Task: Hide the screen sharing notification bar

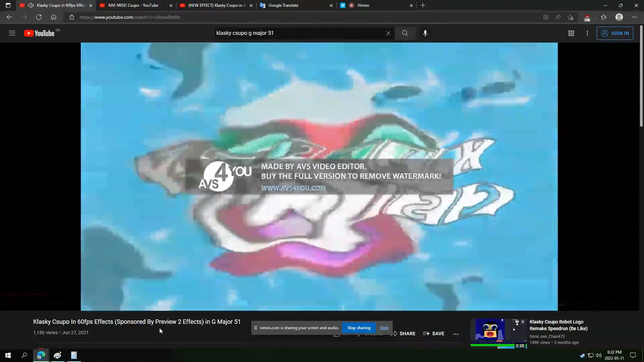Action: coord(384,328)
